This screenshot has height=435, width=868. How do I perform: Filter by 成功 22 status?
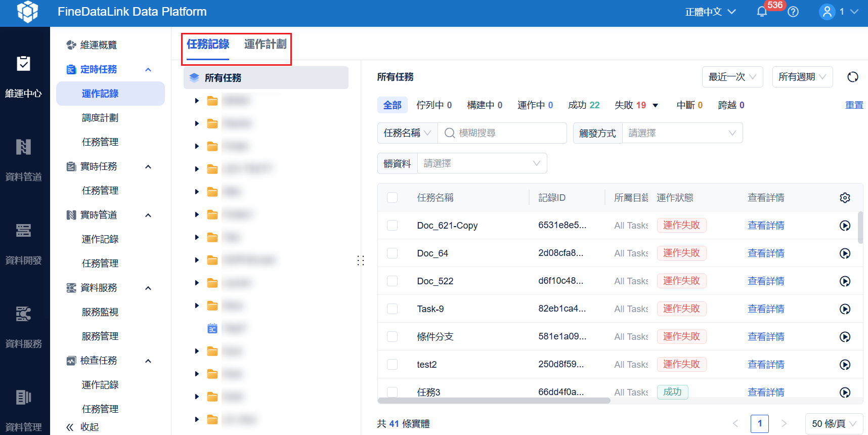tap(584, 105)
